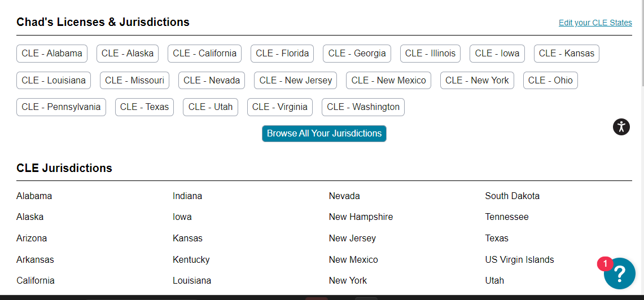The image size is (644, 300).
Task: Select the CLE - Alabama tag
Action: (x=52, y=54)
